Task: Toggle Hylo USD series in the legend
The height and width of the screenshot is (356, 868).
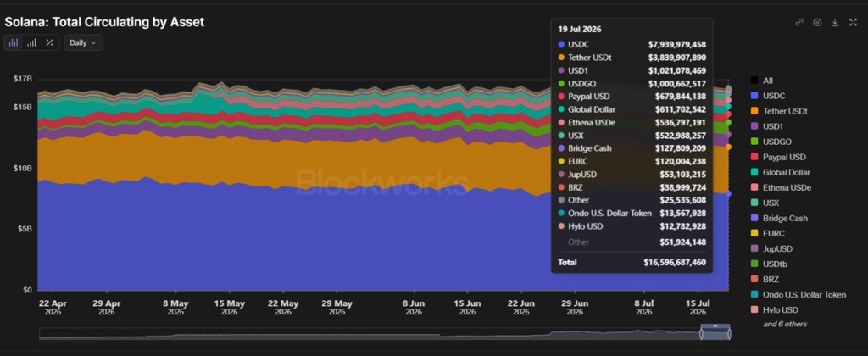Action: click(774, 310)
